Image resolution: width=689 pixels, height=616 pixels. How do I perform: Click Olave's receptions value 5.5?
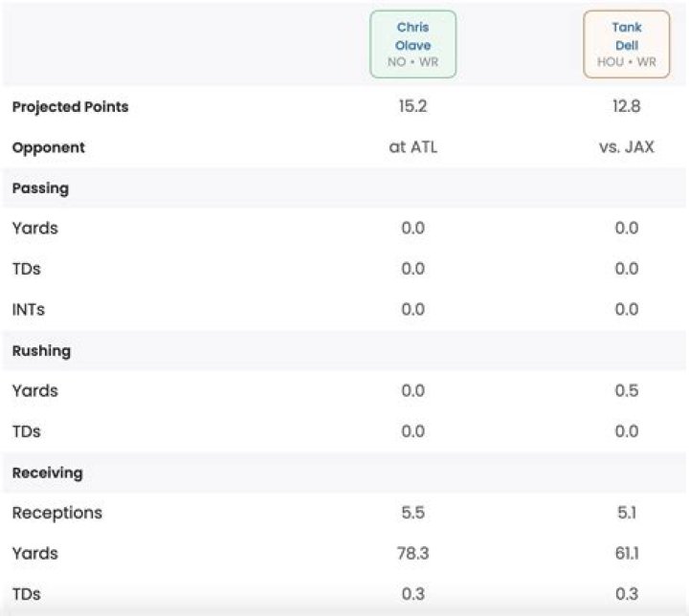pyautogui.click(x=413, y=513)
